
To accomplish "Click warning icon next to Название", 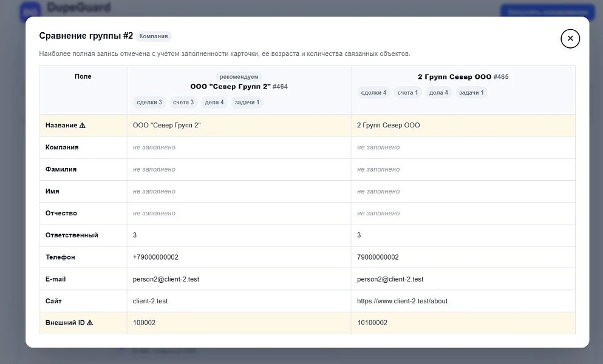I will (83, 126).
